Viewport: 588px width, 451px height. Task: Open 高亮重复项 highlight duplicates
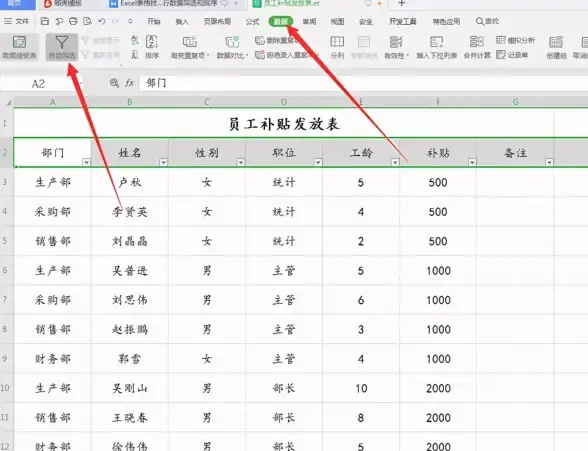(x=190, y=47)
